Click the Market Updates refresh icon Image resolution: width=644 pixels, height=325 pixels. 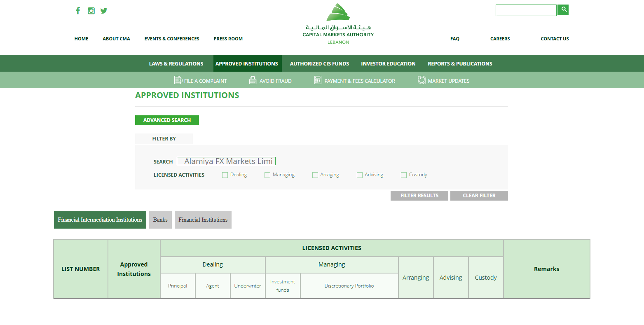coord(422,80)
